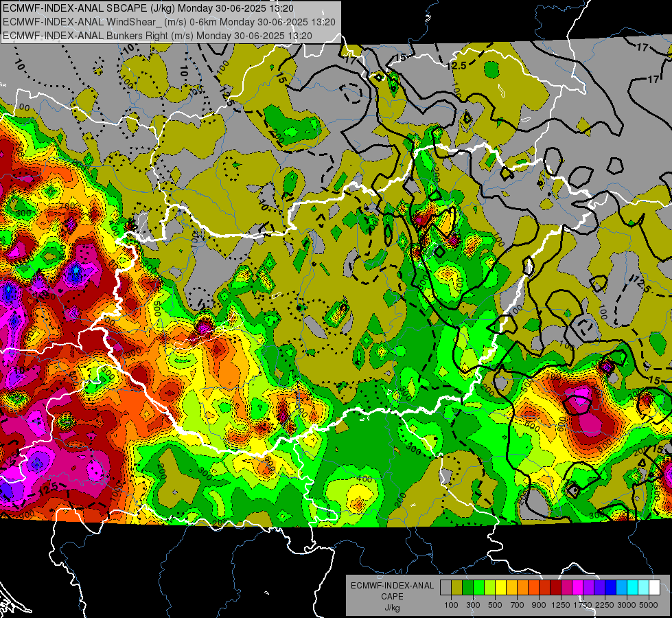Click the WindShear_ (m/s) 0-6km title line
This screenshot has height=618, width=672.
[170, 22]
